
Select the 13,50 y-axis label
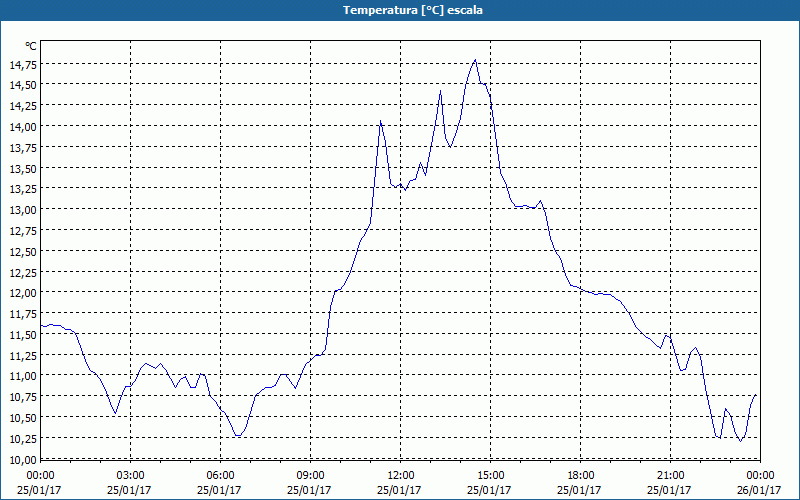[23, 168]
